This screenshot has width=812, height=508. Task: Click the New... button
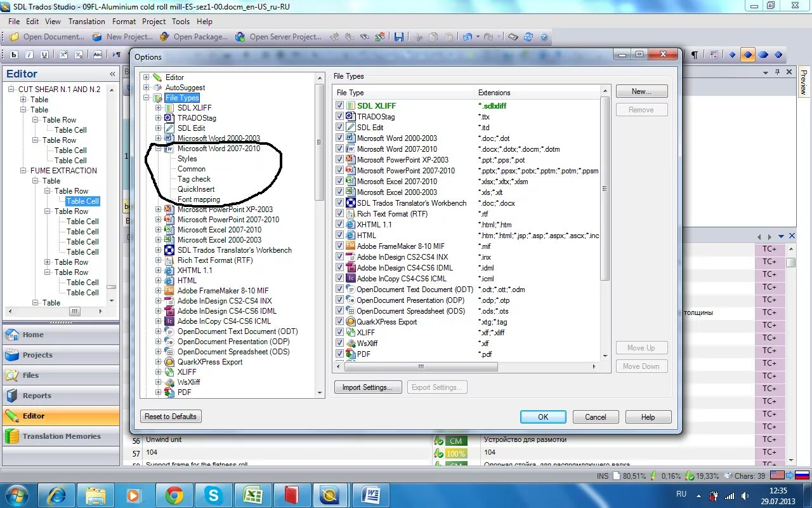pyautogui.click(x=641, y=91)
